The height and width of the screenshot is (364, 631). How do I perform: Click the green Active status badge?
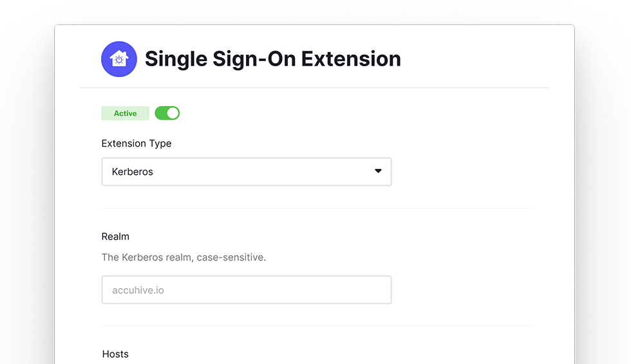click(125, 113)
